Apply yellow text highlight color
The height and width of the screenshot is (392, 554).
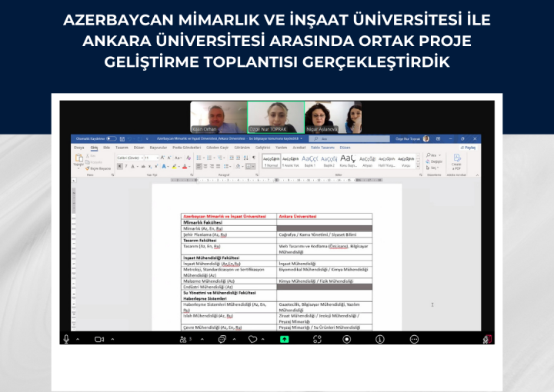(174, 166)
